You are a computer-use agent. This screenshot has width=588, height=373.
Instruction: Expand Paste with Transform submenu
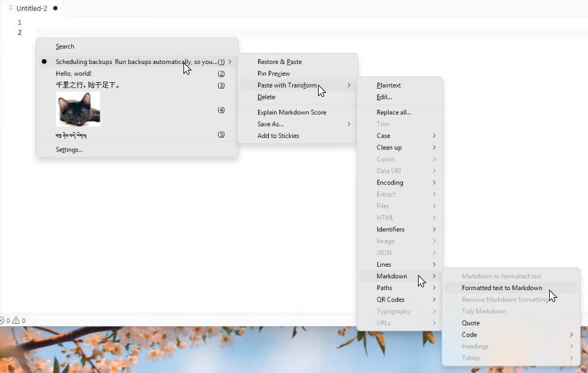point(298,85)
